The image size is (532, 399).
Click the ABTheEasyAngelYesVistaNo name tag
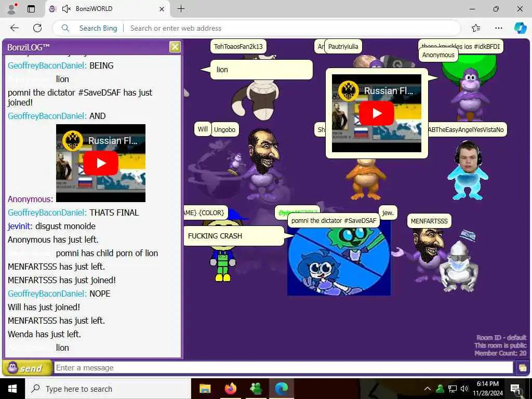pyautogui.click(x=467, y=129)
